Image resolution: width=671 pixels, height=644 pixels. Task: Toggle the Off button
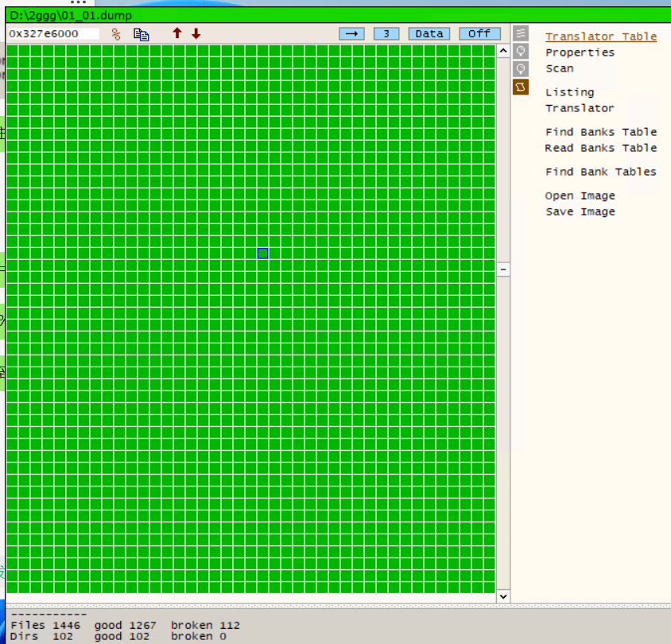pos(479,34)
